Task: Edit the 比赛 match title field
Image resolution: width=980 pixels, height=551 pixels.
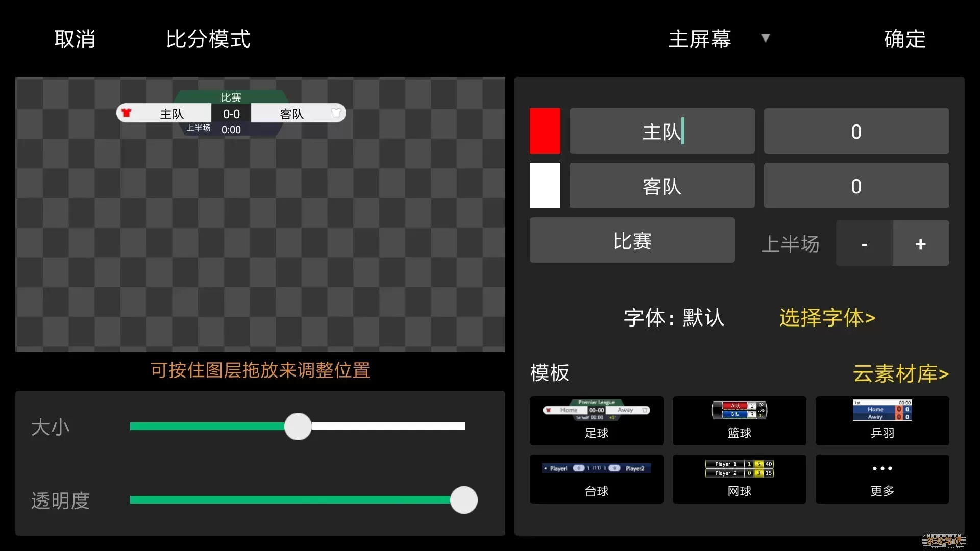Action: pyautogui.click(x=632, y=240)
